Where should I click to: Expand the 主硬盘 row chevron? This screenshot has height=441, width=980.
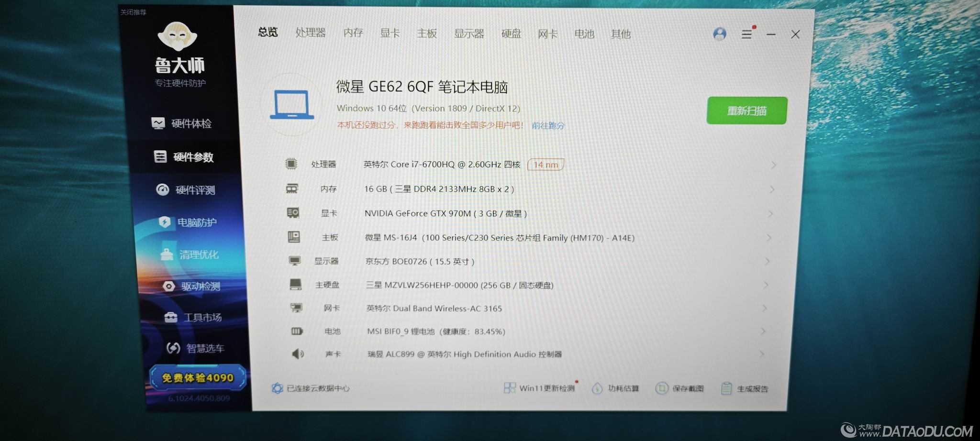766,285
